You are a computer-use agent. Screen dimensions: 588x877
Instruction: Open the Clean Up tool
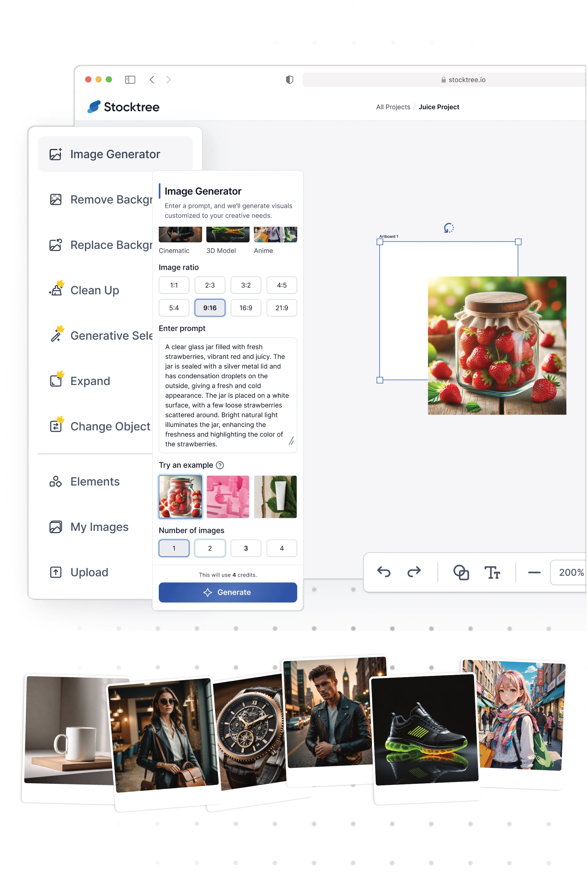[94, 290]
